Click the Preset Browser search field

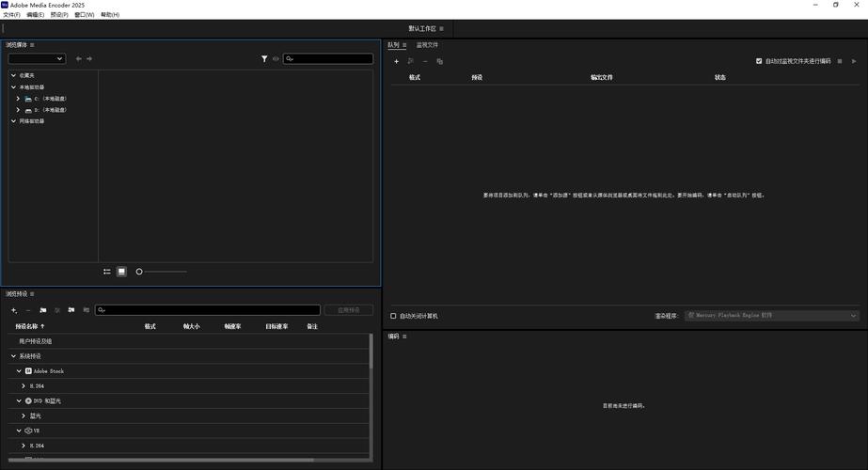(x=208, y=310)
